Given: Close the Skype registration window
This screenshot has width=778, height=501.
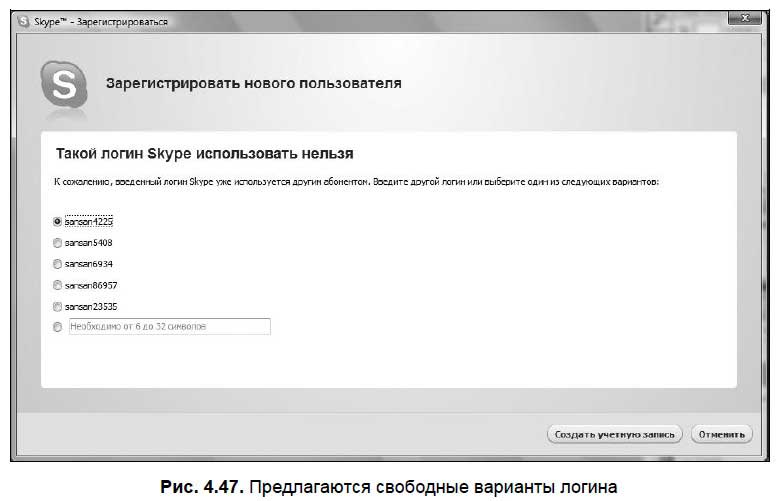Looking at the screenshot, I should pos(743,18).
